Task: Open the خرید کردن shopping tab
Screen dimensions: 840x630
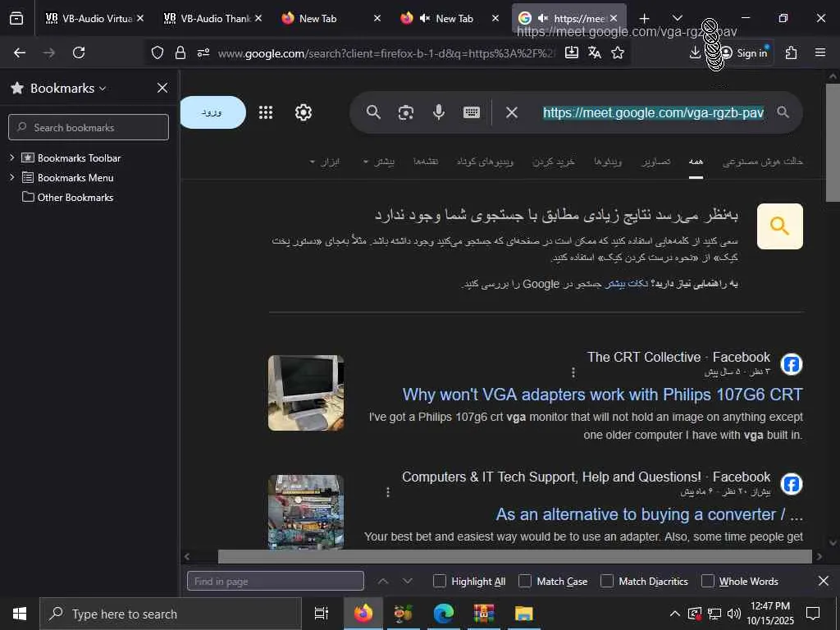Action: [554, 162]
